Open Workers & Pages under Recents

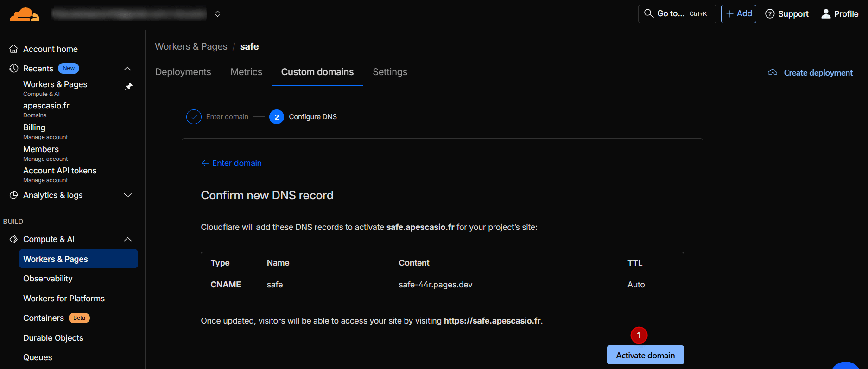(x=55, y=84)
